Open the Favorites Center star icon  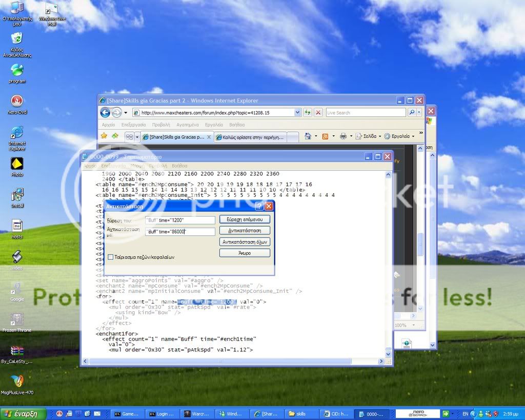point(104,136)
